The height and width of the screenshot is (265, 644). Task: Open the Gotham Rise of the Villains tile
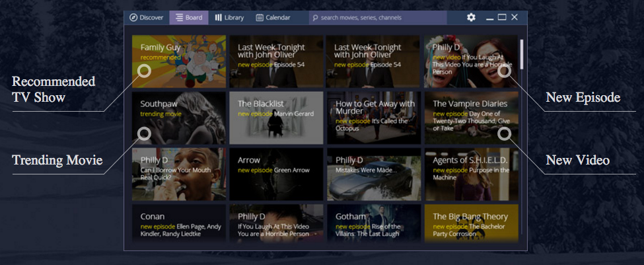point(374,223)
